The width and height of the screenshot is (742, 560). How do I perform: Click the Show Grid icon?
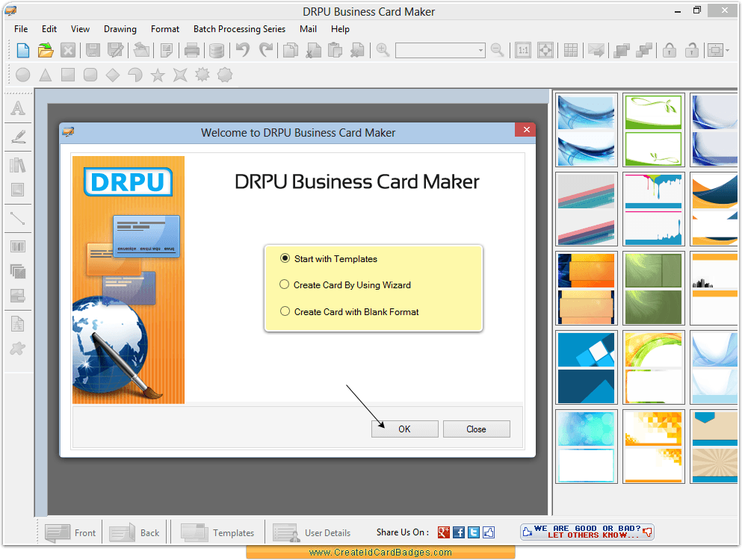tap(571, 50)
